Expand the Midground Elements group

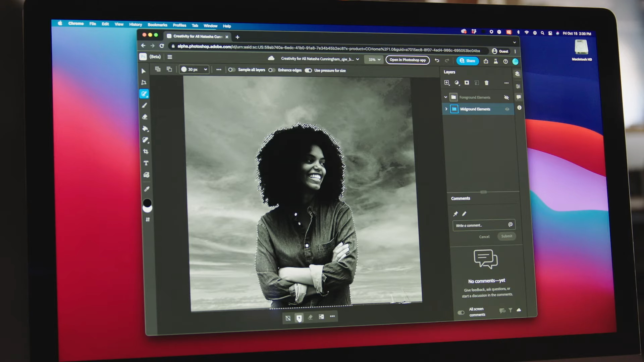(x=446, y=109)
